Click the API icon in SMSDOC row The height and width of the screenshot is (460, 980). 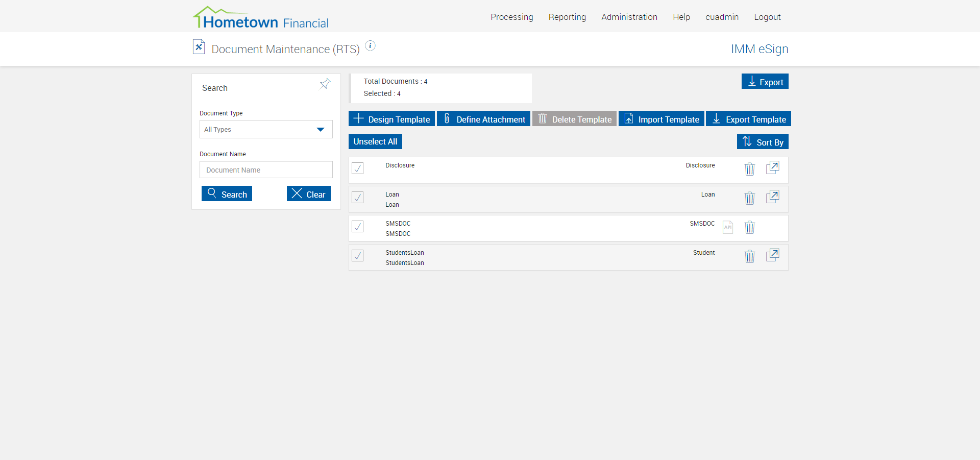click(728, 227)
